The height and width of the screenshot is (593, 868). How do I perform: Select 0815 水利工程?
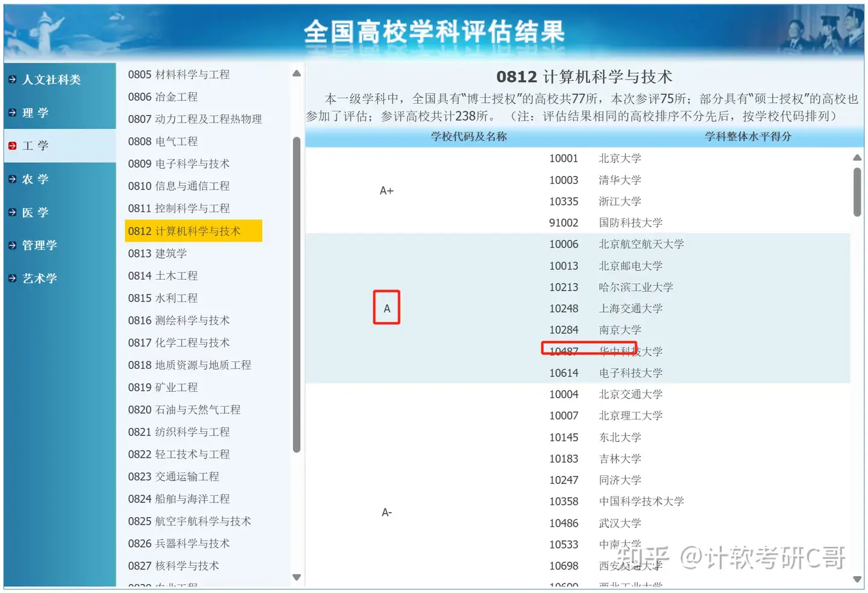[163, 298]
